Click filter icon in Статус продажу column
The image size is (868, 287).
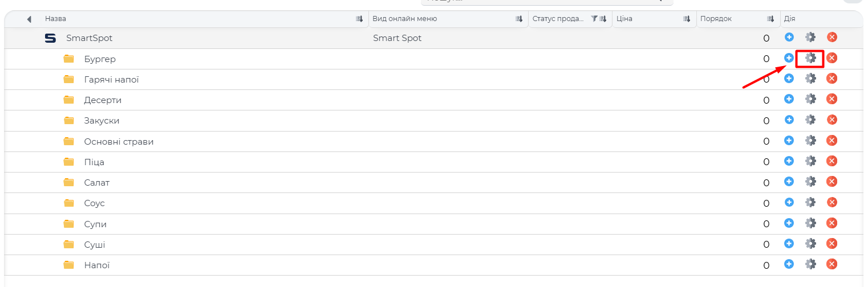coord(594,19)
